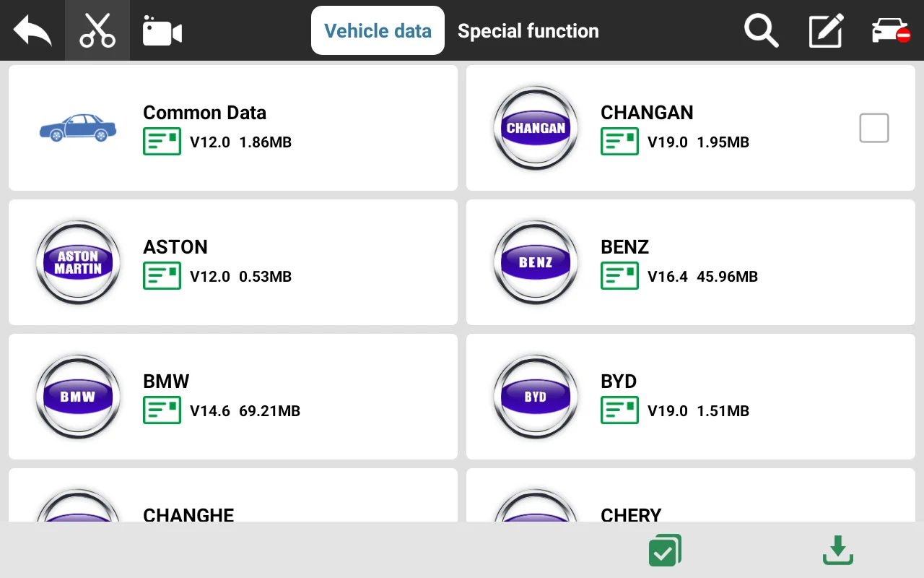Click the ASTON MARTIN logo badge
Viewport: 924px width, 578px height.
(x=78, y=262)
